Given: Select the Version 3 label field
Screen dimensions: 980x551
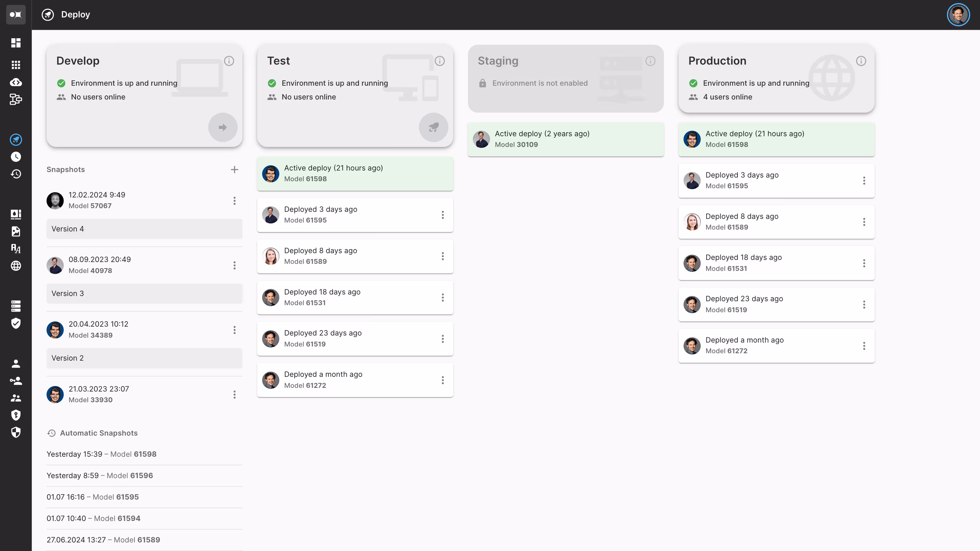Looking at the screenshot, I should click(144, 294).
